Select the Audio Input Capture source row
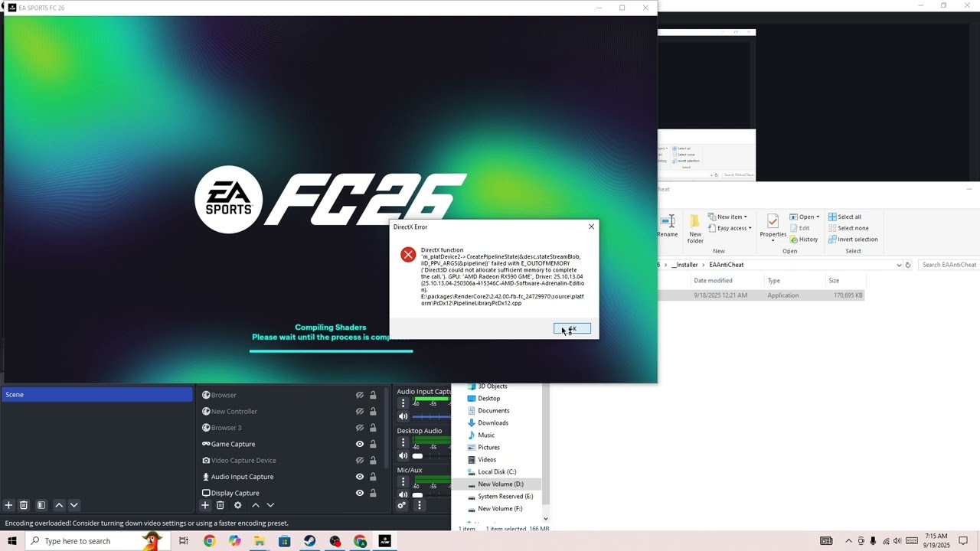The width and height of the screenshot is (980, 551). coord(289,477)
